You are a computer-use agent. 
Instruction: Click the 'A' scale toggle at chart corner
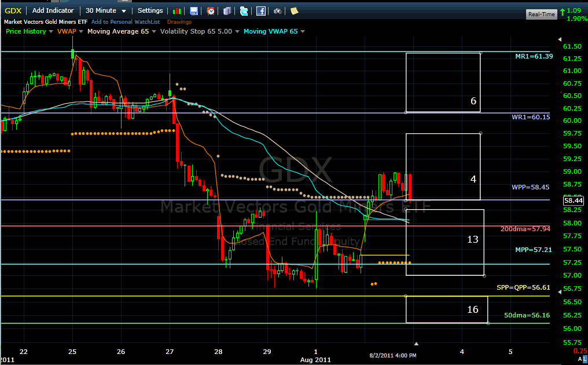pos(580,359)
